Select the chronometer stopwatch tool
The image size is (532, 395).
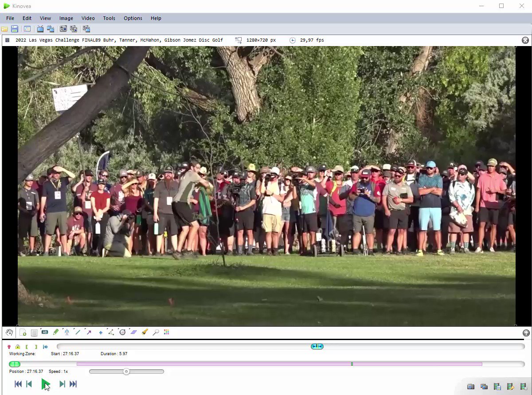(122, 332)
